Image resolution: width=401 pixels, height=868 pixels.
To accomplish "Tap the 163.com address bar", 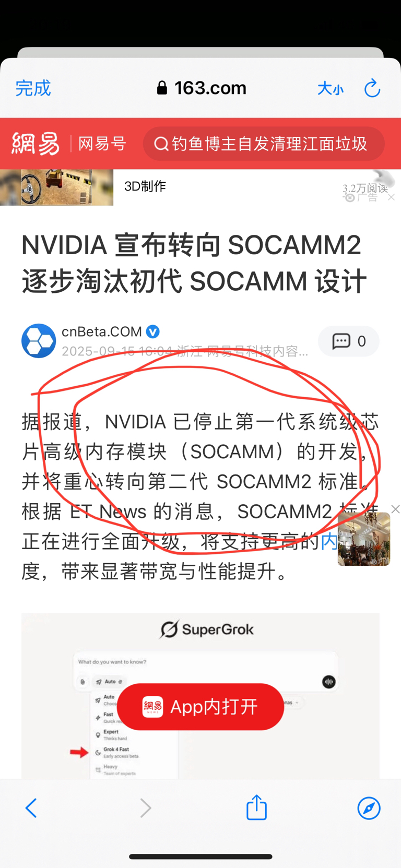I will point(202,88).
